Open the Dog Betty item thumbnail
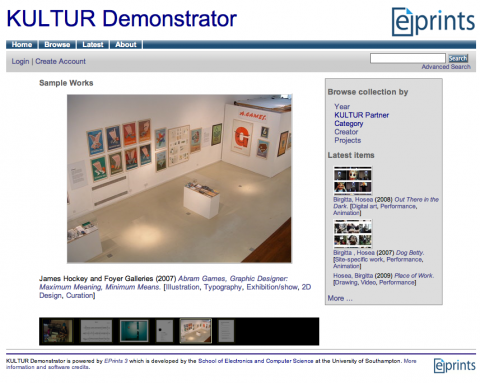 (353, 234)
